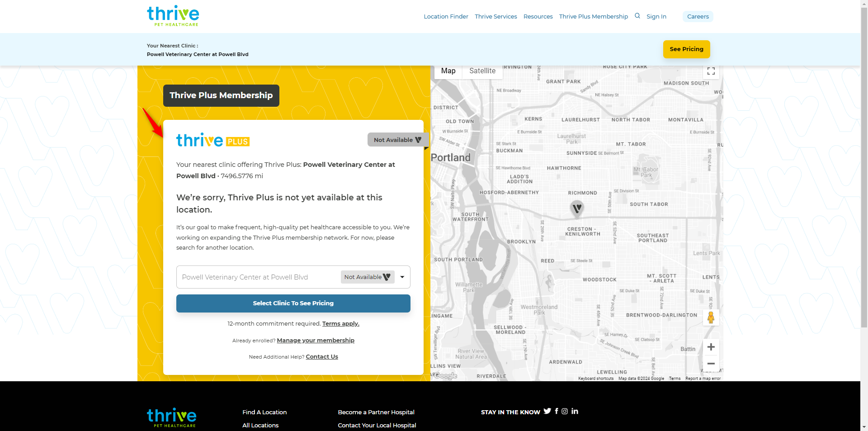The height and width of the screenshot is (431, 868).
Task: Open Thrive's LinkedIn page
Action: pyautogui.click(x=575, y=411)
